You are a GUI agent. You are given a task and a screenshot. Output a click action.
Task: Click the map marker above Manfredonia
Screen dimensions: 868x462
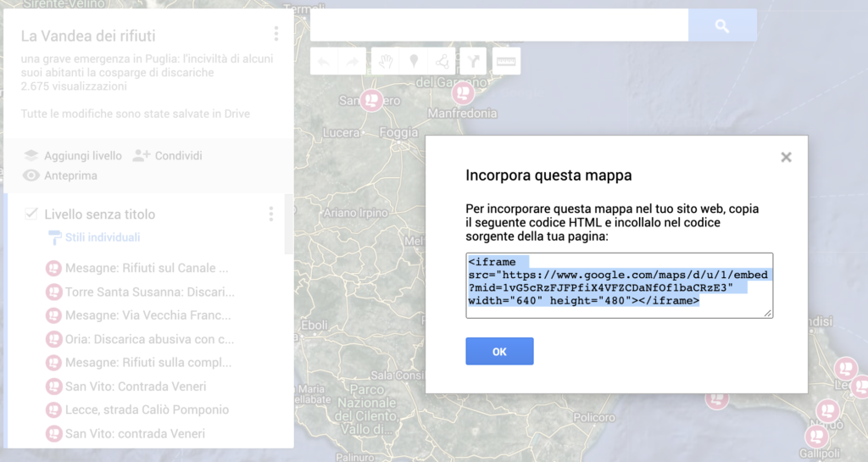pyautogui.click(x=463, y=92)
